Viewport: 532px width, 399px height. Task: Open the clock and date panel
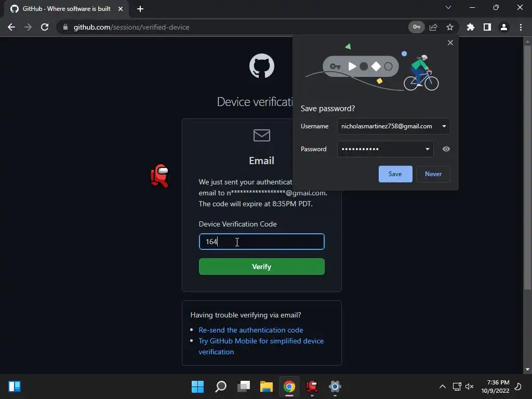coord(495,387)
